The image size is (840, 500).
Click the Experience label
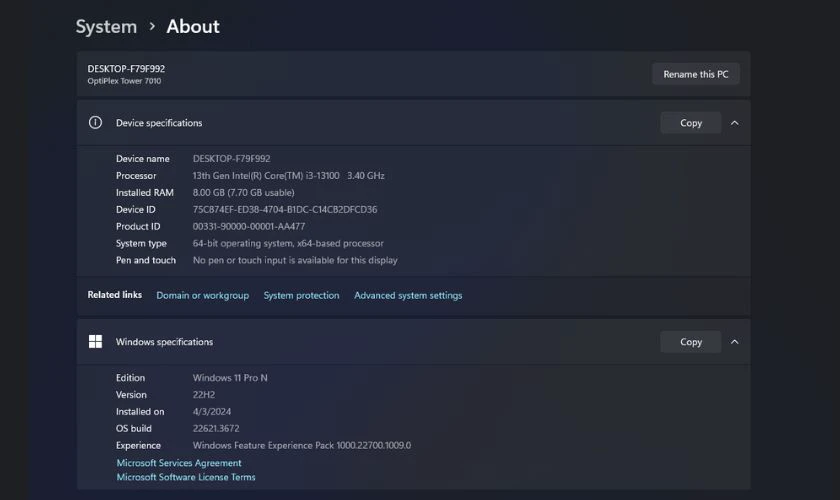point(138,445)
